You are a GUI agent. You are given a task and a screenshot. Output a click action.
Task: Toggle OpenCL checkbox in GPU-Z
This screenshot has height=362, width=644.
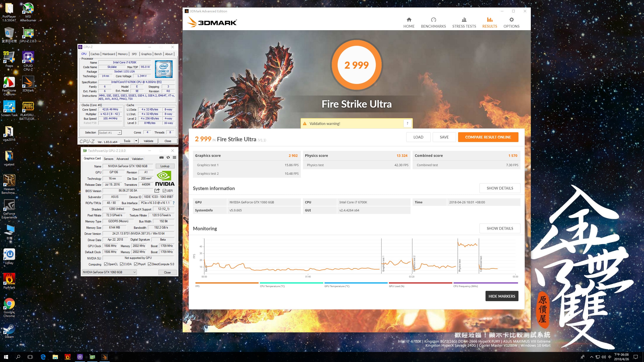(106, 264)
